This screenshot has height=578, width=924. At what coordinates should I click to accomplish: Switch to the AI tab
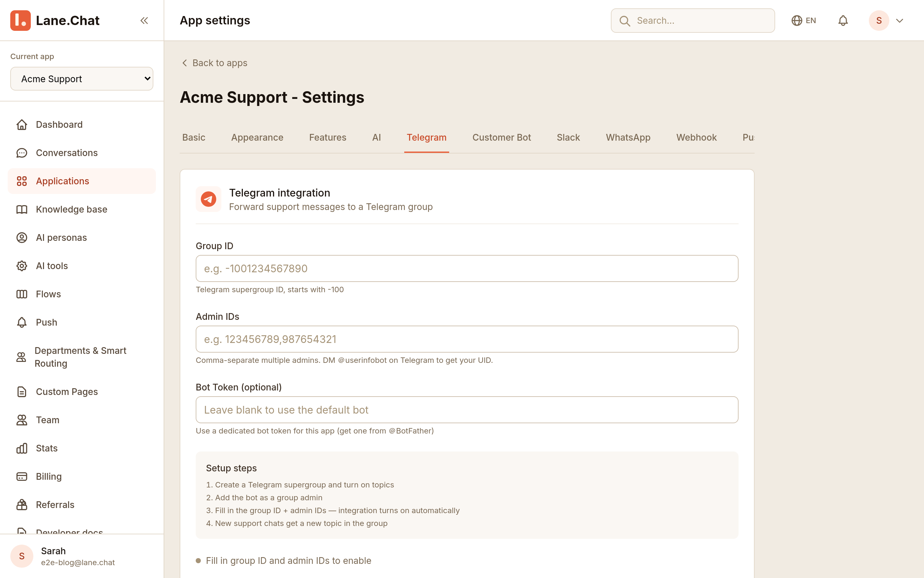[376, 138]
